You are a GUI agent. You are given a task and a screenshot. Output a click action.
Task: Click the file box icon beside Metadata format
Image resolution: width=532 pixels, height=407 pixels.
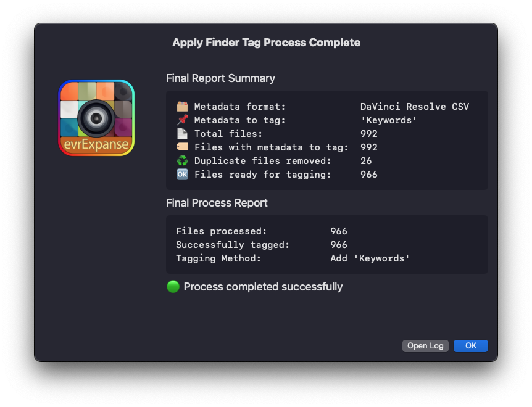tap(182, 107)
